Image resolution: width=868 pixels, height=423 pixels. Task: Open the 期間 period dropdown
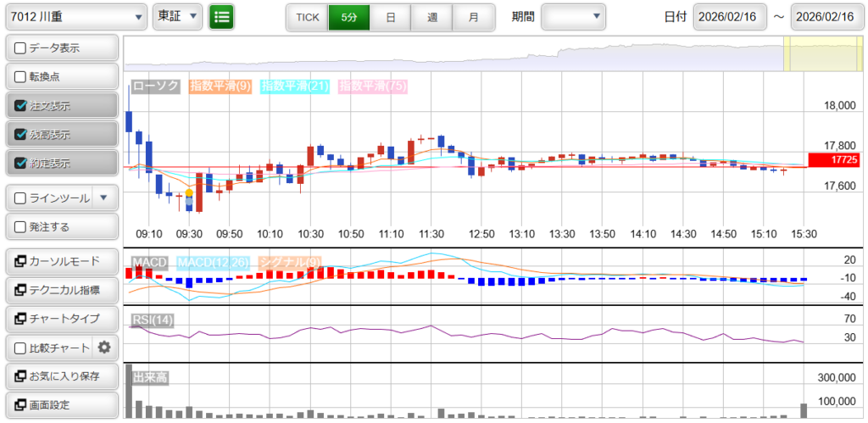coord(573,17)
